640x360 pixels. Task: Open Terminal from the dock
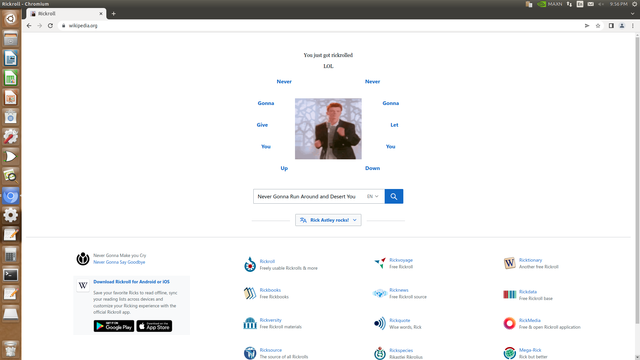click(x=11, y=275)
